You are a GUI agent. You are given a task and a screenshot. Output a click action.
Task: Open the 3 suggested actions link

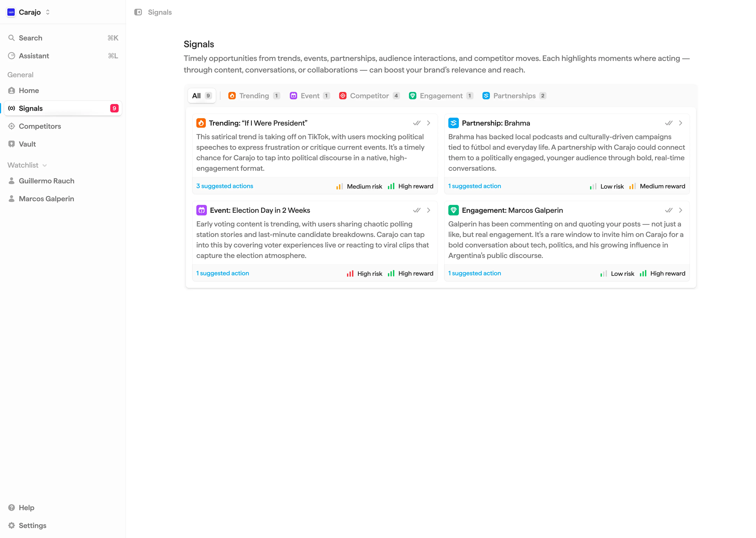[x=224, y=186]
